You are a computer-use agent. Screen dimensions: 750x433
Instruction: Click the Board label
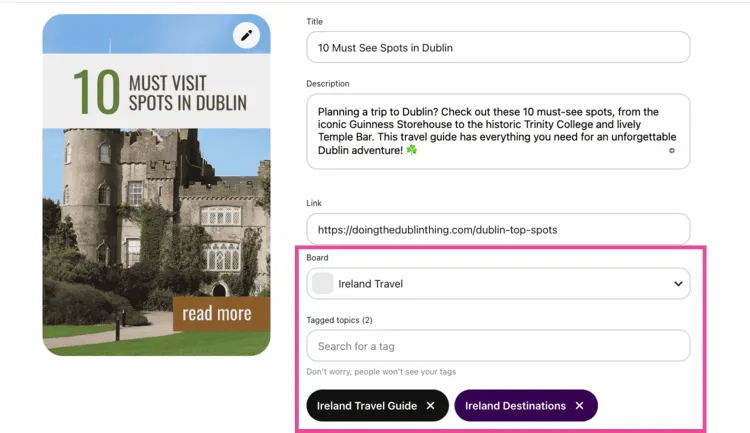coord(317,258)
